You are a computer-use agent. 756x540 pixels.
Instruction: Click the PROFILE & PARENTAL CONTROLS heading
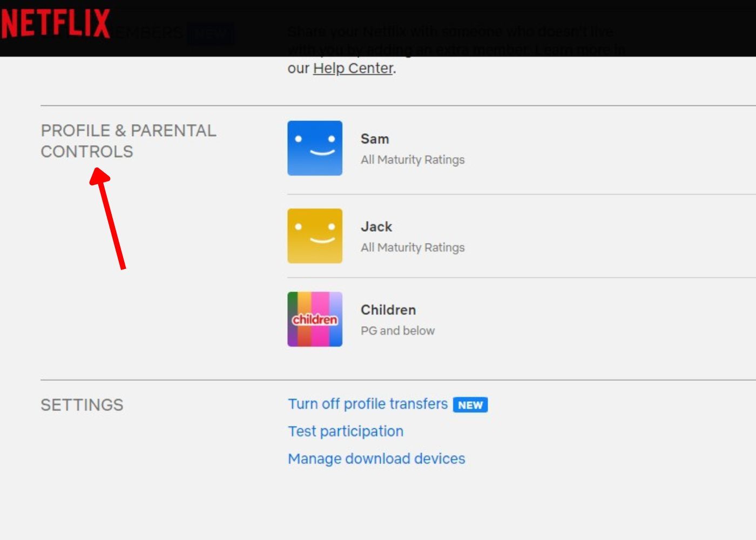[129, 140]
